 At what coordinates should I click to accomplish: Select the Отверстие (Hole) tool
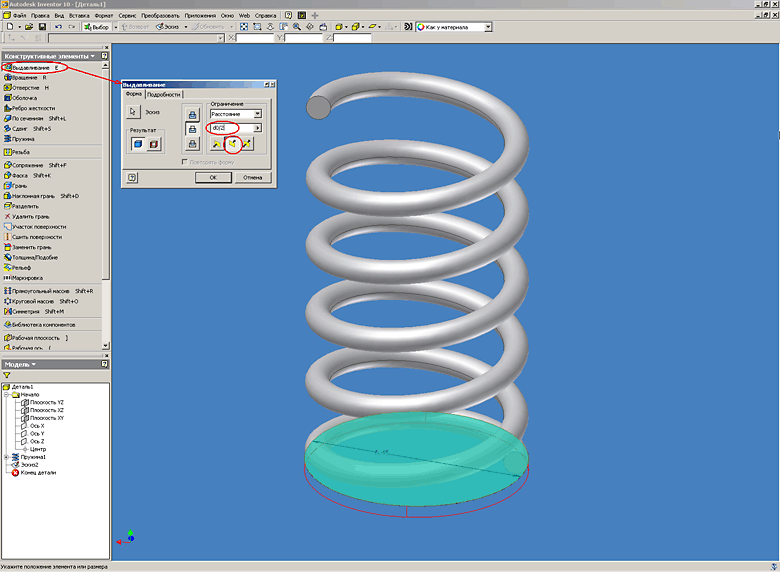coord(26,88)
